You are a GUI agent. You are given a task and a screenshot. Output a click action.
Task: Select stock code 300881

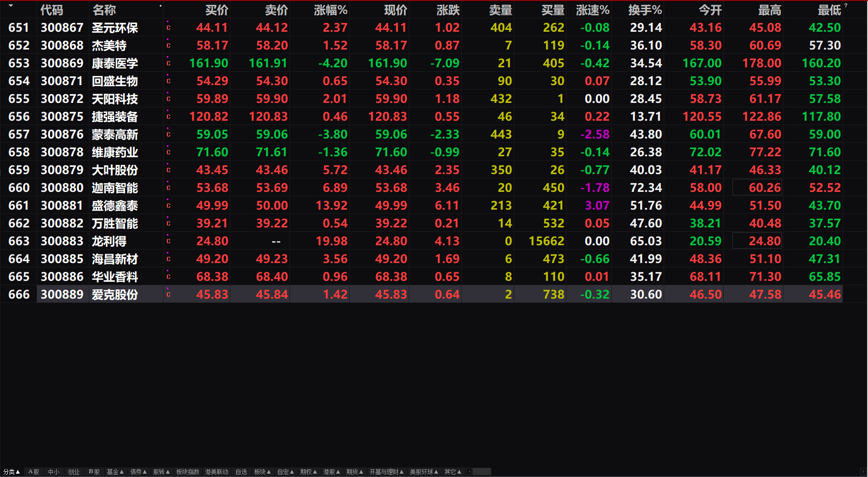click(62, 206)
